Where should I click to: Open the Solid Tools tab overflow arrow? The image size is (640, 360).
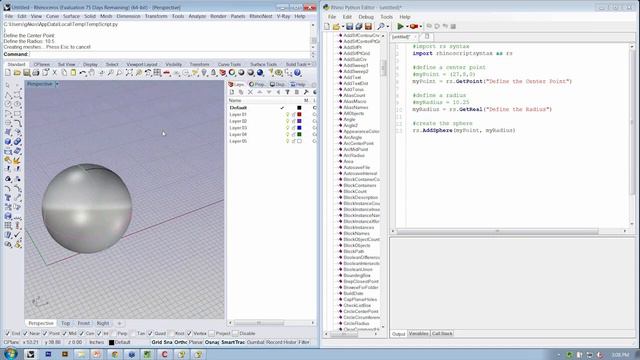pos(309,64)
